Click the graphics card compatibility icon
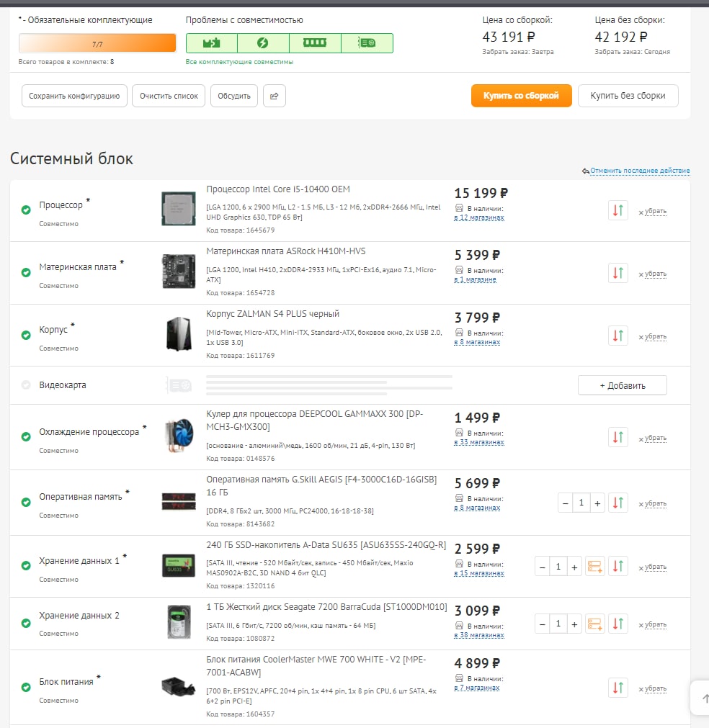 pos(367,43)
